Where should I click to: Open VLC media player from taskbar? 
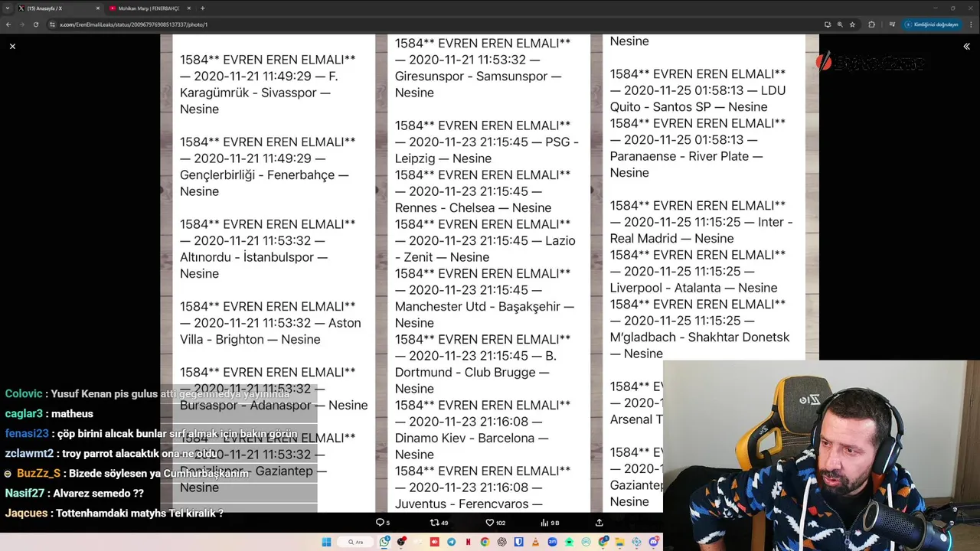536,542
